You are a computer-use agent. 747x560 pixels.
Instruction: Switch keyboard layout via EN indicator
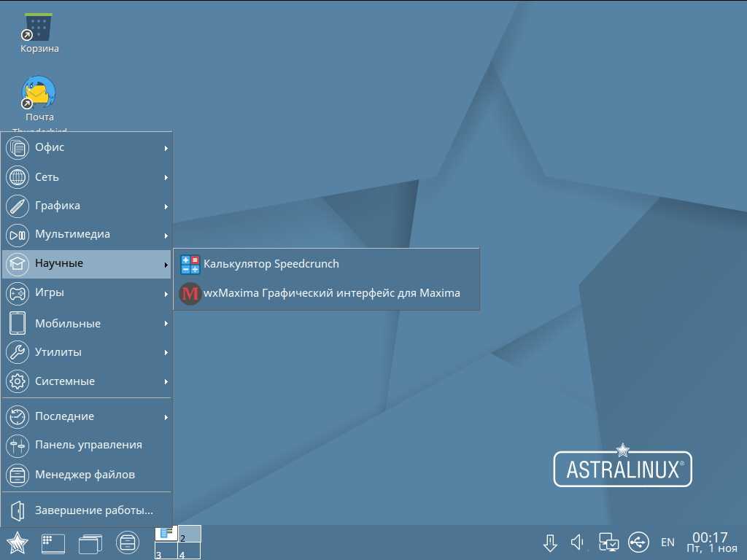pos(667,542)
